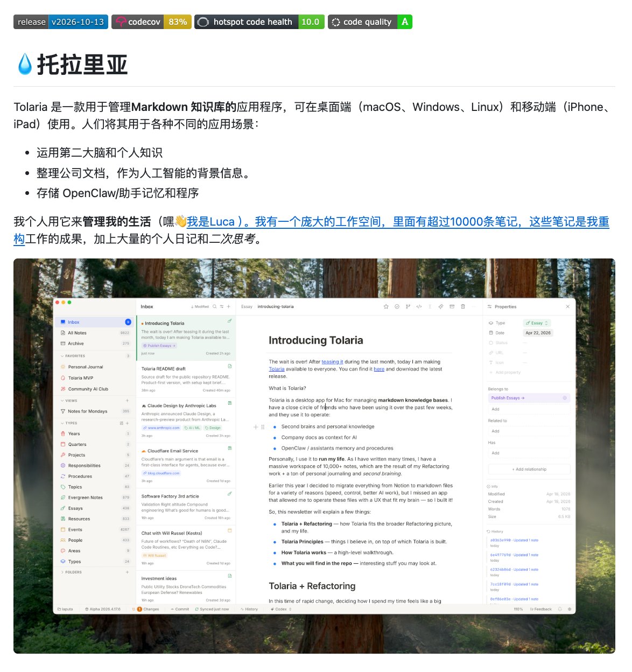Viewport: 632px width, 672px height.
Task: Click the Publish Essays chip on the Introducing Tolaria card
Action: click(160, 346)
